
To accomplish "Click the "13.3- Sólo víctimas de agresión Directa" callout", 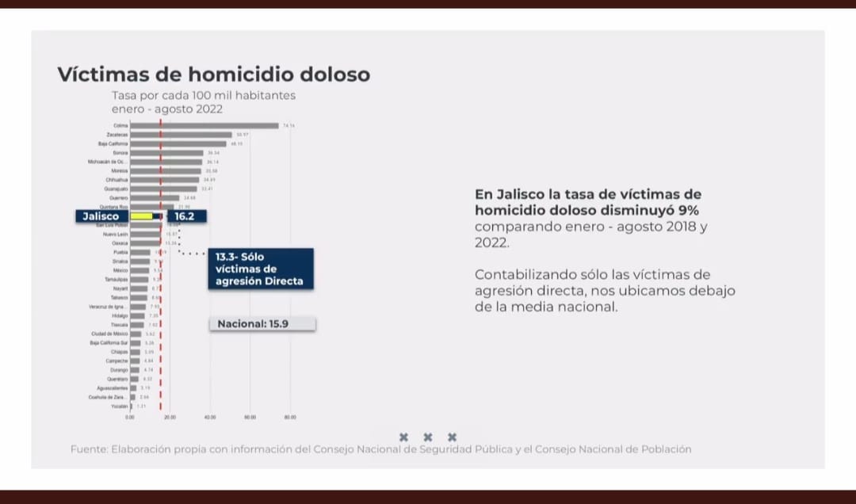I will 261,269.
